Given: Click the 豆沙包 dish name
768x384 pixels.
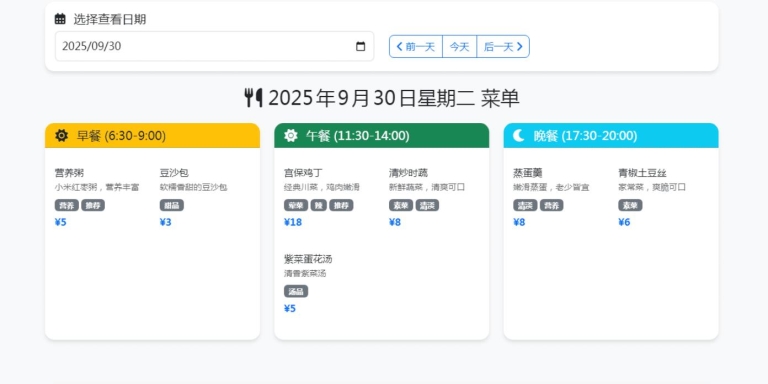Looking at the screenshot, I should 174,173.
